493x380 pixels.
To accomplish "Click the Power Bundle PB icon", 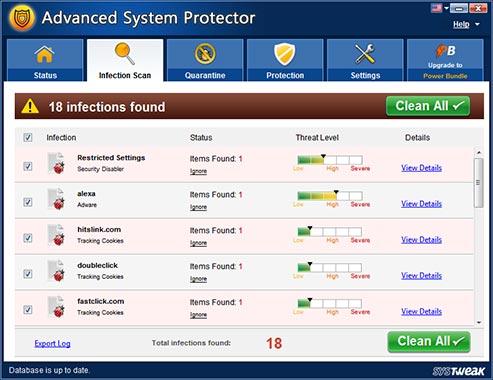I will click(445, 51).
